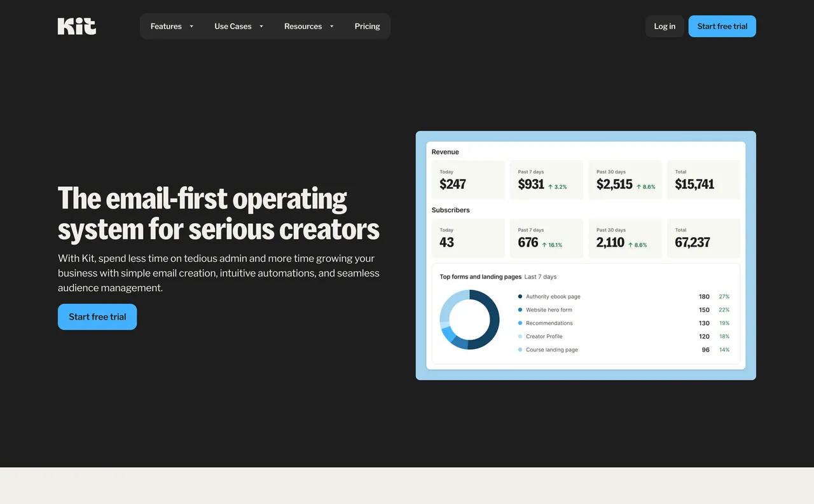
Task: Click the Log in button
Action: [x=665, y=26]
